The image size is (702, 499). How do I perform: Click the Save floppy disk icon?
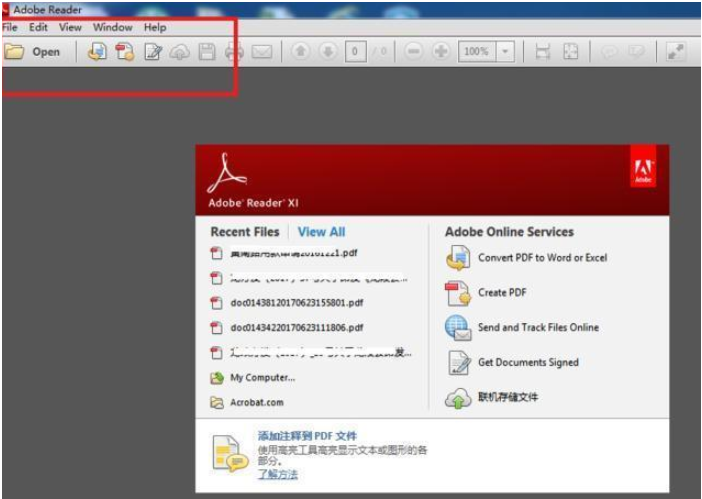coord(207,52)
